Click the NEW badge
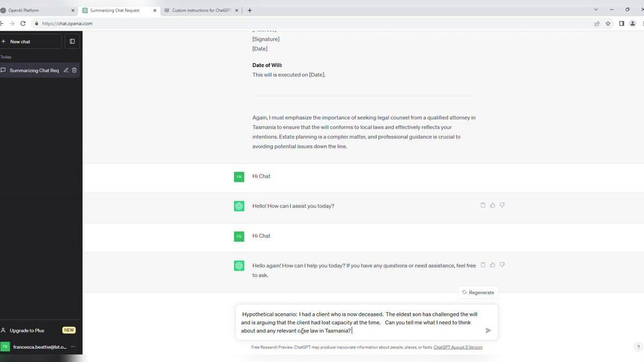Viewport: 644px width, 362px height. click(x=69, y=330)
